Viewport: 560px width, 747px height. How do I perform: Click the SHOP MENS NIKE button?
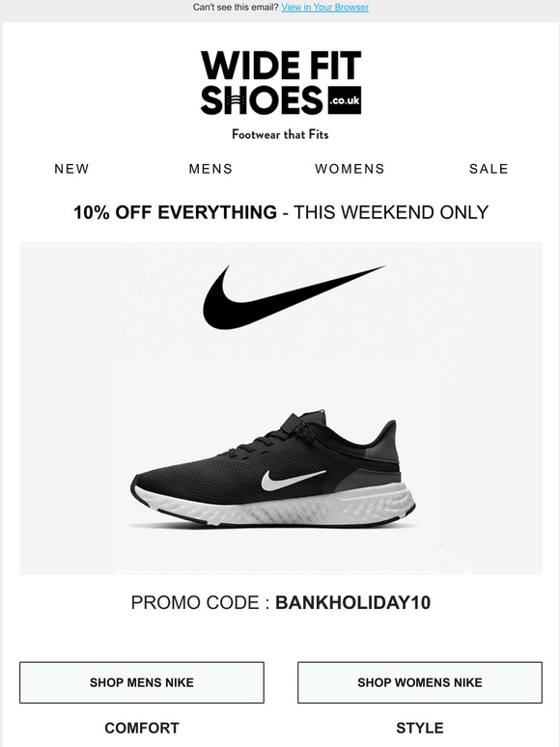pos(142,682)
